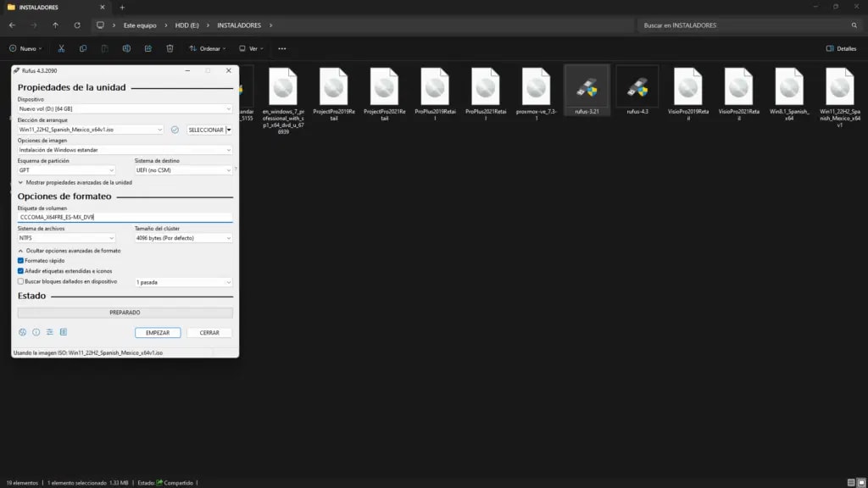Open the 1 pasada passes dropdown
Screen dimensions: 868x488
tap(183, 282)
